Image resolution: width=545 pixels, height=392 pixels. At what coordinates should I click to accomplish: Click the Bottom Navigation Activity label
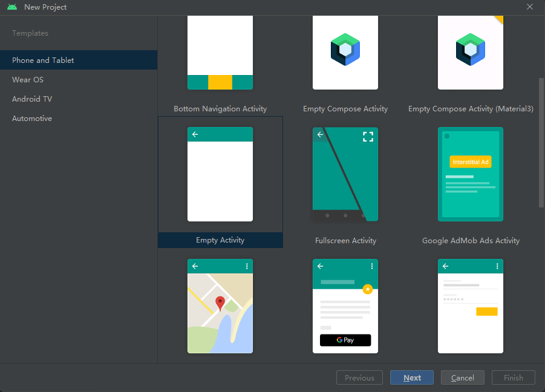(x=220, y=109)
